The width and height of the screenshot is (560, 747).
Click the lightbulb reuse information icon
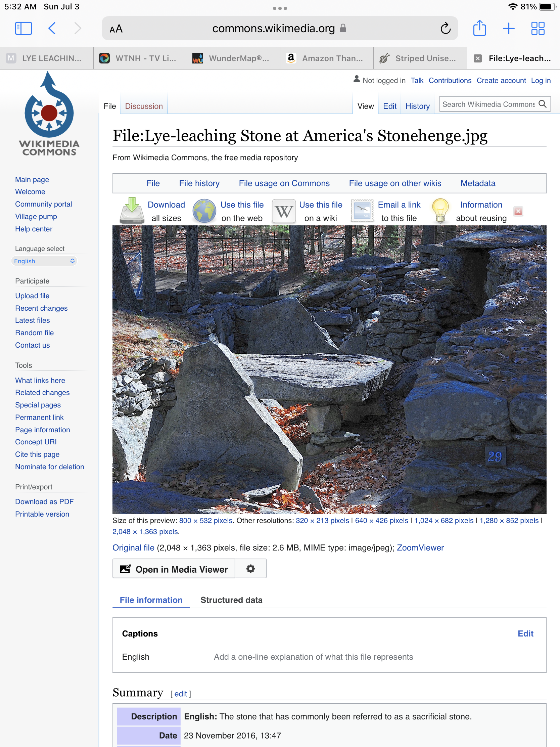(440, 211)
